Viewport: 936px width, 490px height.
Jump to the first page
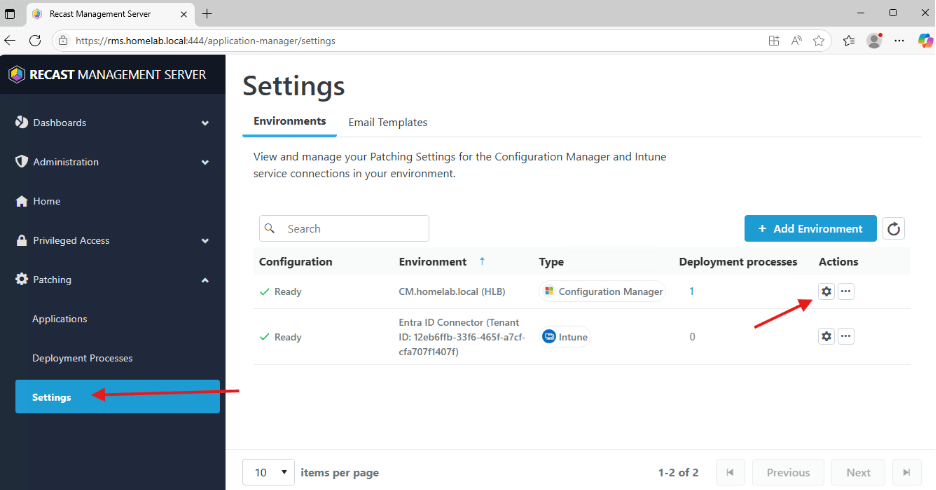pyautogui.click(x=729, y=473)
